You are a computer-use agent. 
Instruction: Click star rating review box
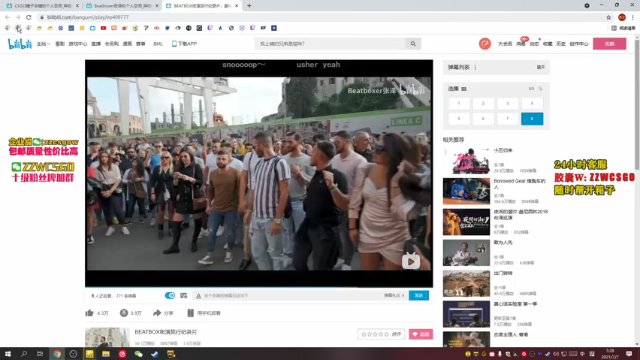pos(381,334)
